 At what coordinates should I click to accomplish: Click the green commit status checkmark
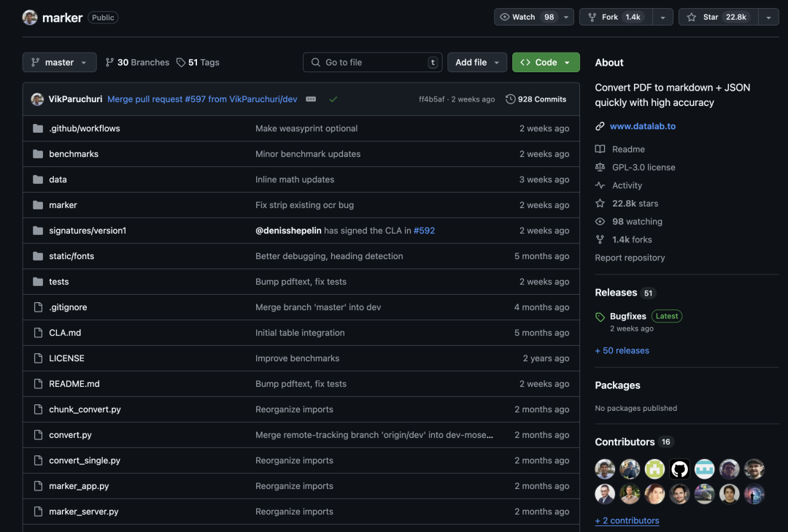pyautogui.click(x=333, y=99)
